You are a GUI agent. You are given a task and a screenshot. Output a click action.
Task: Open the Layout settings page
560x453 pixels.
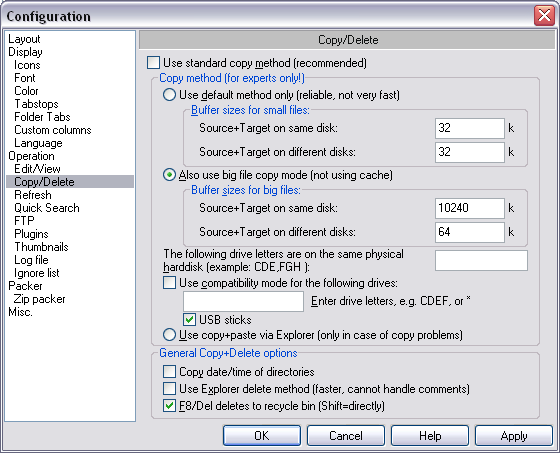coord(24,39)
